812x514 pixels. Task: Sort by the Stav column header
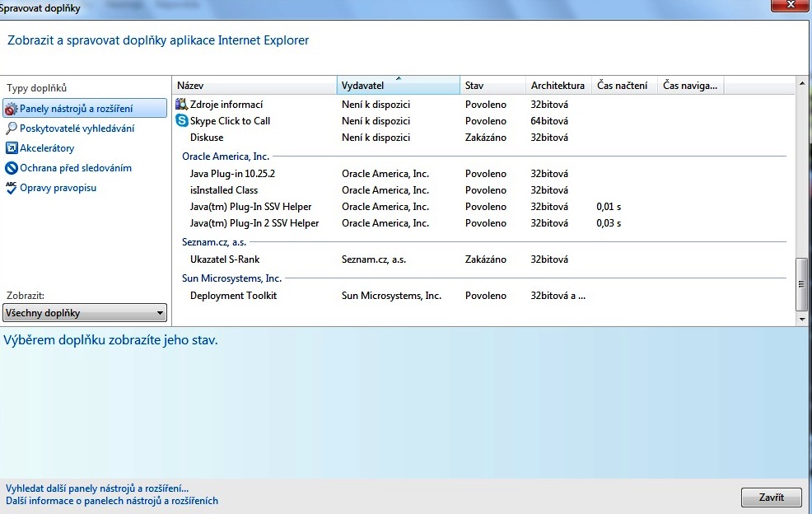[492, 86]
